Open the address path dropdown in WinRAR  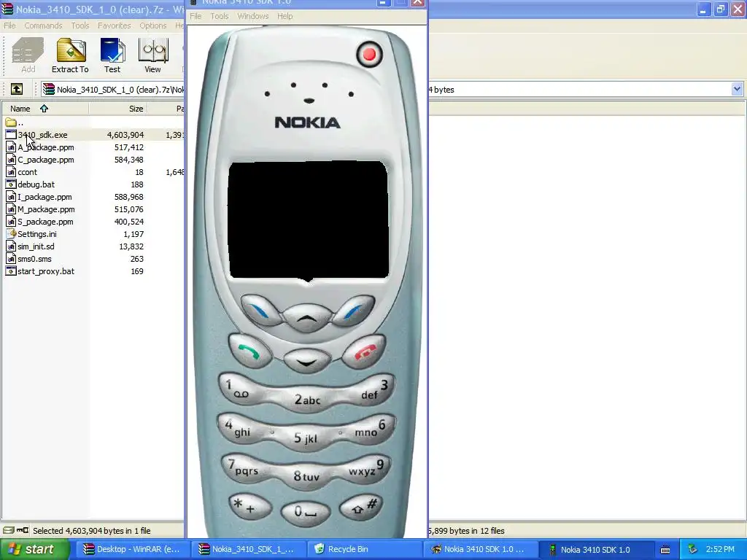tap(737, 89)
